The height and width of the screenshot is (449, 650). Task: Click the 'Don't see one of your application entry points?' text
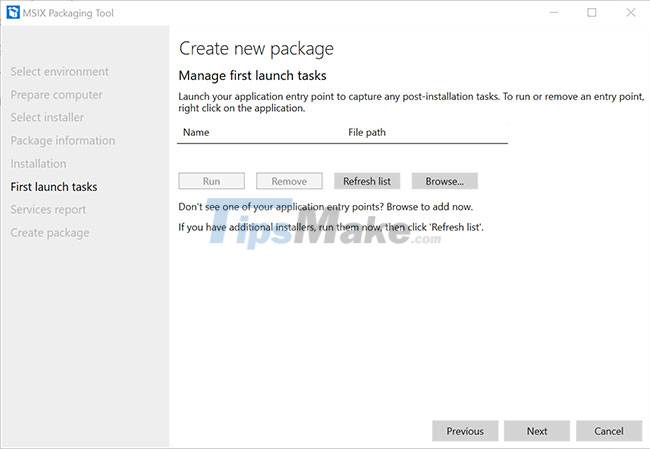(281, 207)
